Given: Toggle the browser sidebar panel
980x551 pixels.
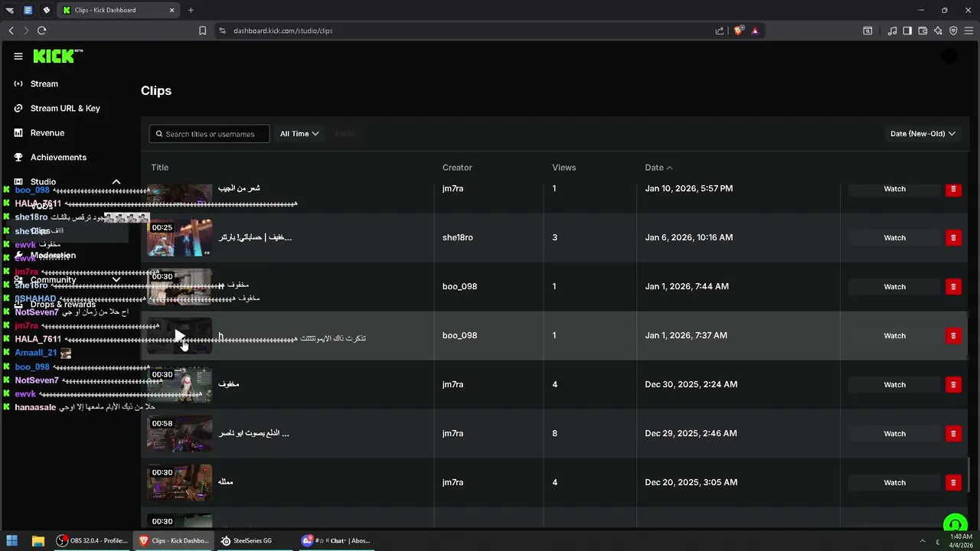Looking at the screenshot, I should coord(907,31).
